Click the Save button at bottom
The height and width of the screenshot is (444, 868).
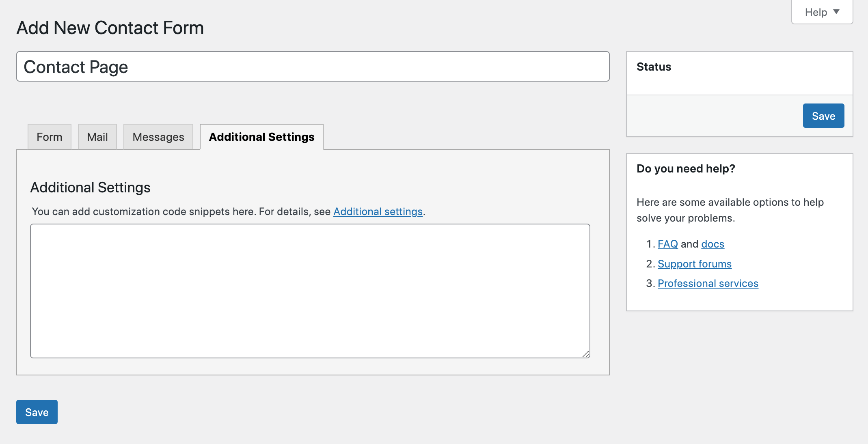click(36, 412)
